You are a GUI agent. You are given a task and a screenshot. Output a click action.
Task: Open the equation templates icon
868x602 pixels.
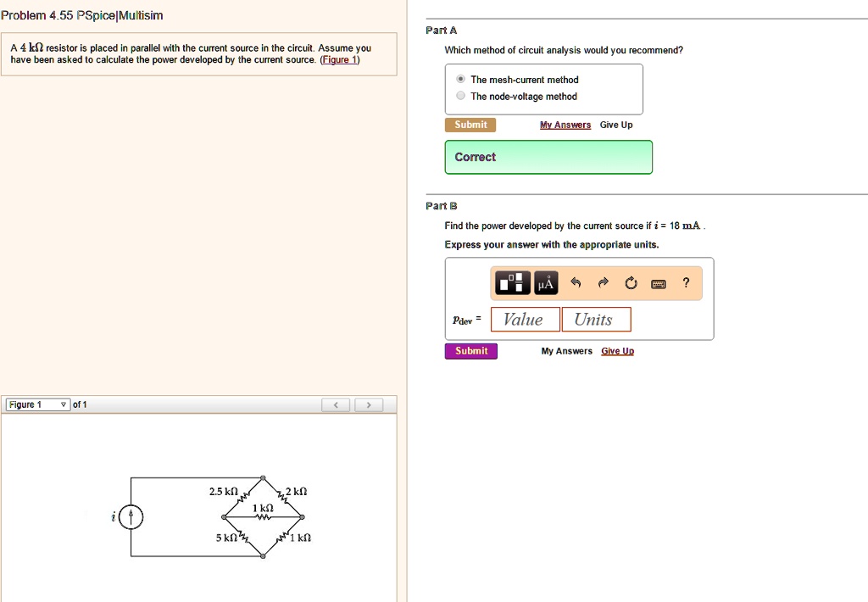pos(511,282)
